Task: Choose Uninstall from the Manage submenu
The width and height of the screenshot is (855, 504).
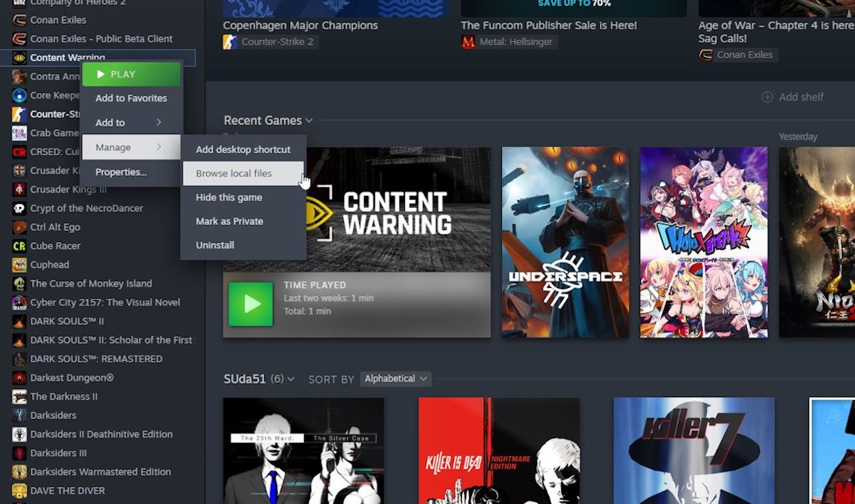Action: [x=215, y=246]
